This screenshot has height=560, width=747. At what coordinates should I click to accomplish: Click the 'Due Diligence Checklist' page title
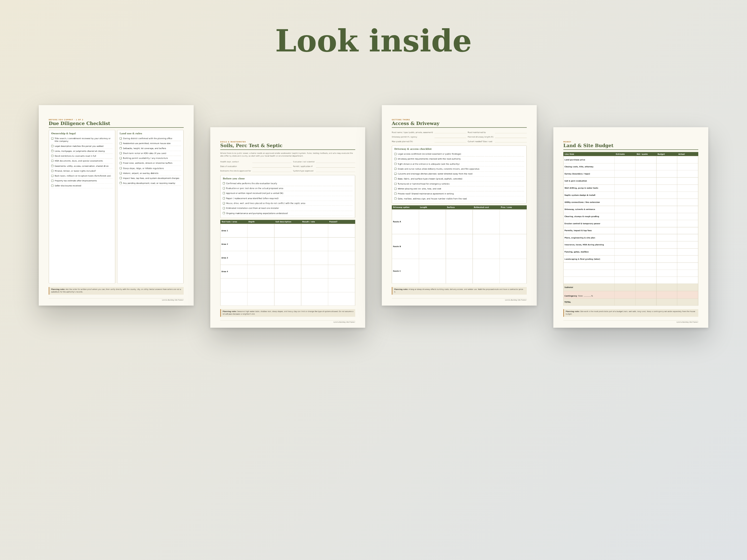coord(79,124)
